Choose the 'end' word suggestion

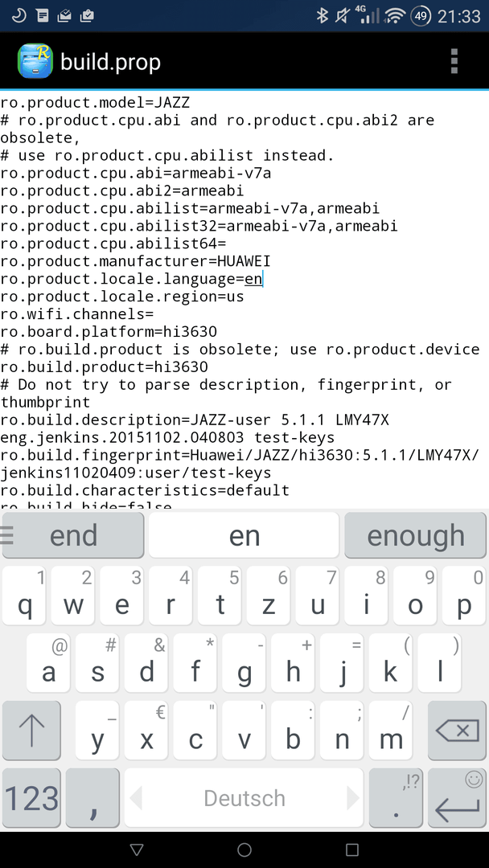[74, 534]
